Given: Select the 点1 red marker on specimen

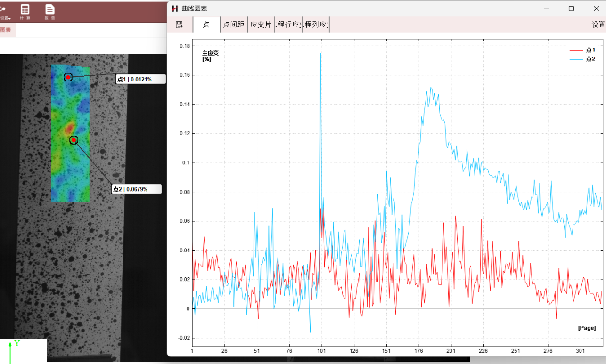Looking at the screenshot, I should tap(68, 77).
